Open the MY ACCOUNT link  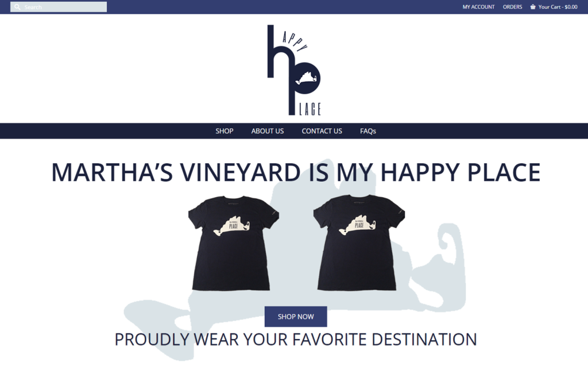pos(478,7)
